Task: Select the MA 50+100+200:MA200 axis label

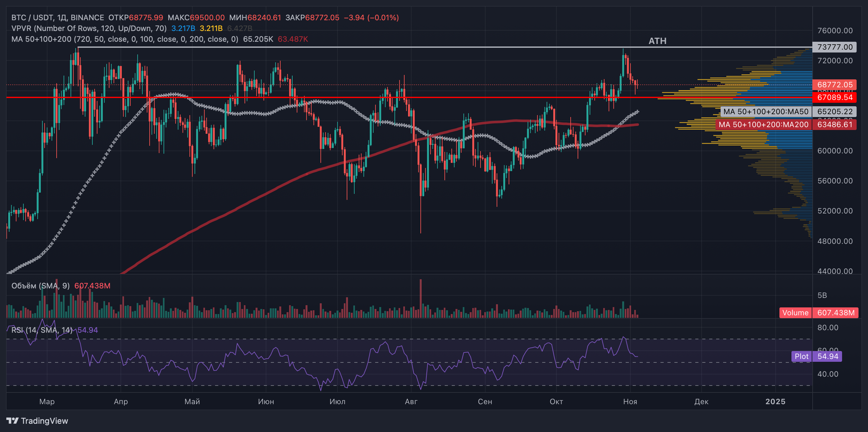Action: tap(764, 125)
